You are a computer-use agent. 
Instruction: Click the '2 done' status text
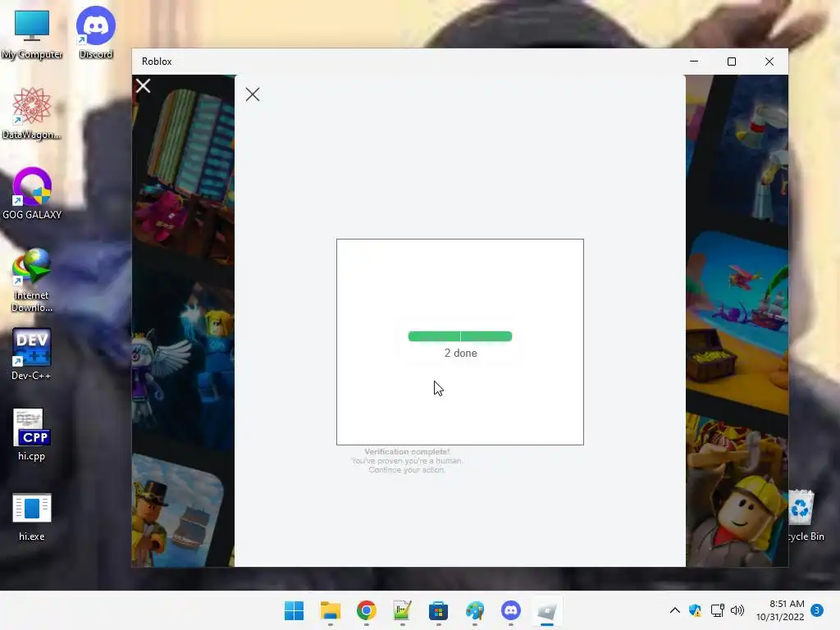[461, 353]
